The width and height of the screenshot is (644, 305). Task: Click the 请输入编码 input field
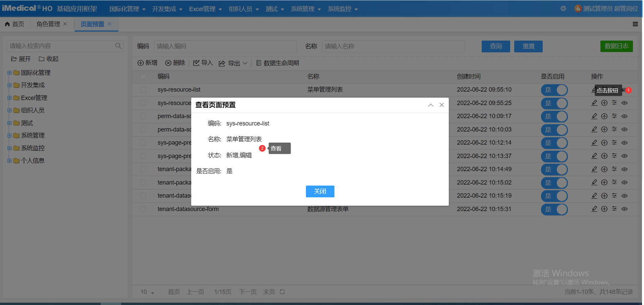(225, 46)
